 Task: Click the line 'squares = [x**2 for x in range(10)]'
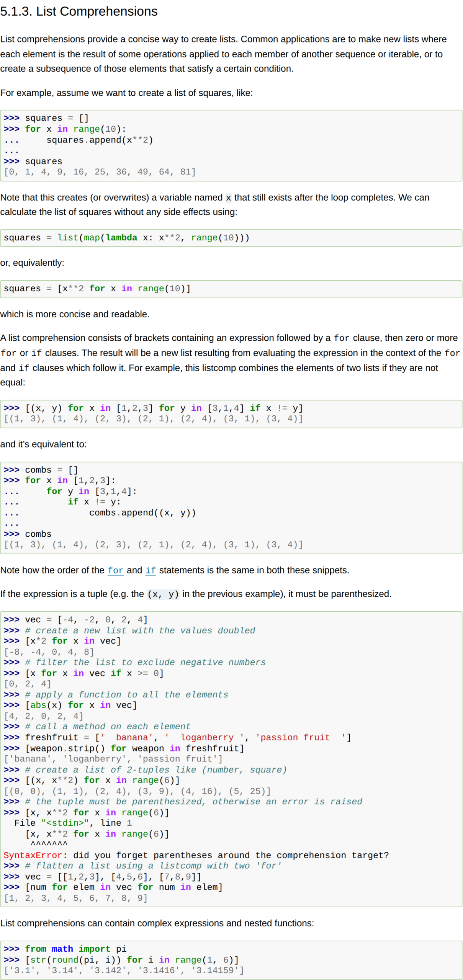click(97, 289)
